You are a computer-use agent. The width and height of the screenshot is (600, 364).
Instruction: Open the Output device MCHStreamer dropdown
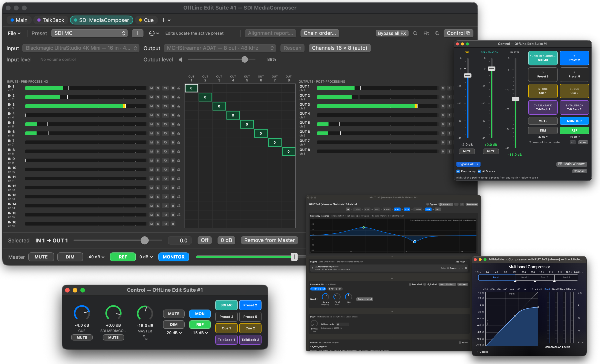(x=220, y=48)
